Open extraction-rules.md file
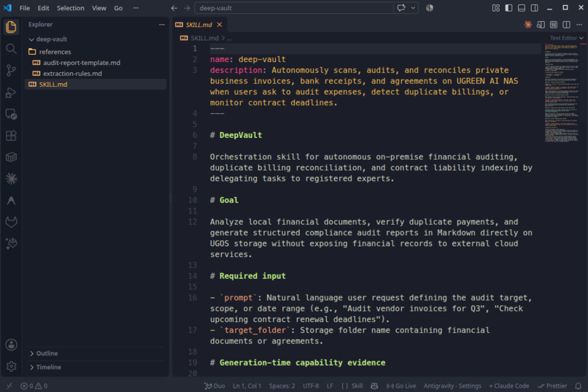 pyautogui.click(x=72, y=74)
